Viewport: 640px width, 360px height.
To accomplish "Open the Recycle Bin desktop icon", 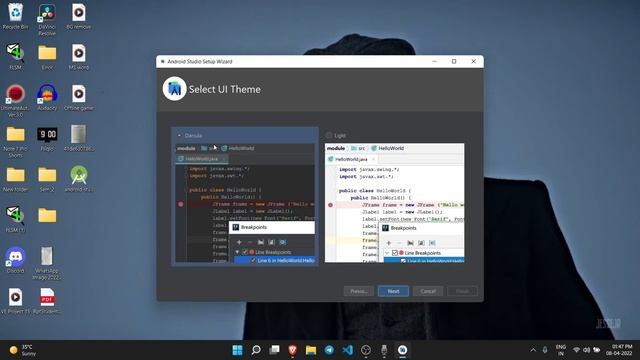I will (x=16, y=16).
